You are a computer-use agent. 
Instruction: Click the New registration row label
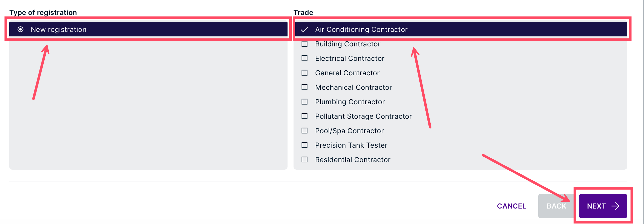point(58,29)
